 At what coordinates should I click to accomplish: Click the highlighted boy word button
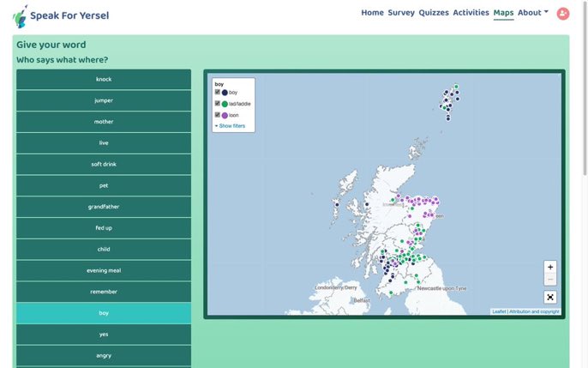[x=104, y=313]
